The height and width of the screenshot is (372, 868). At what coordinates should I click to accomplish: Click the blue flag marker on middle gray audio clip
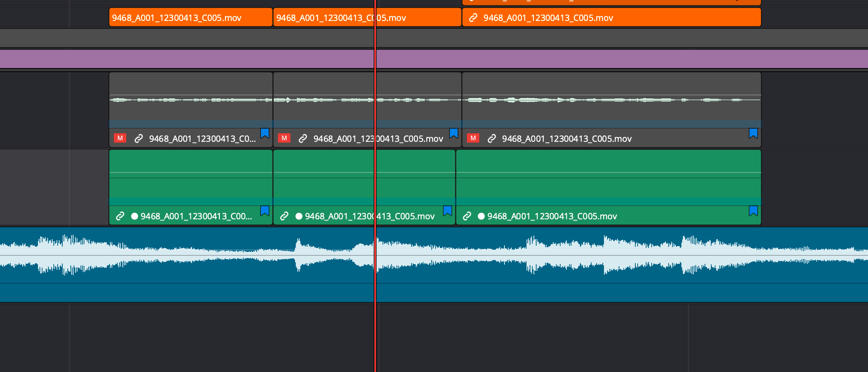coord(454,133)
